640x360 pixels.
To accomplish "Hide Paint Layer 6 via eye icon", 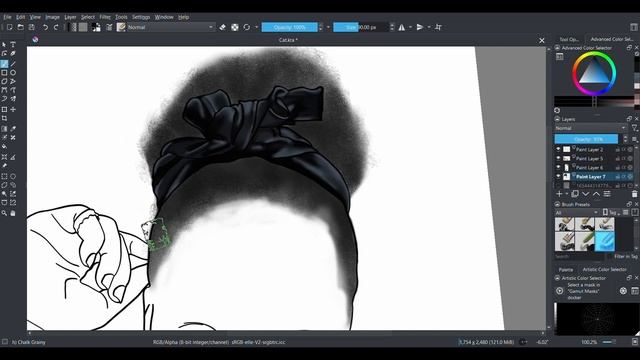I will tap(558, 168).
